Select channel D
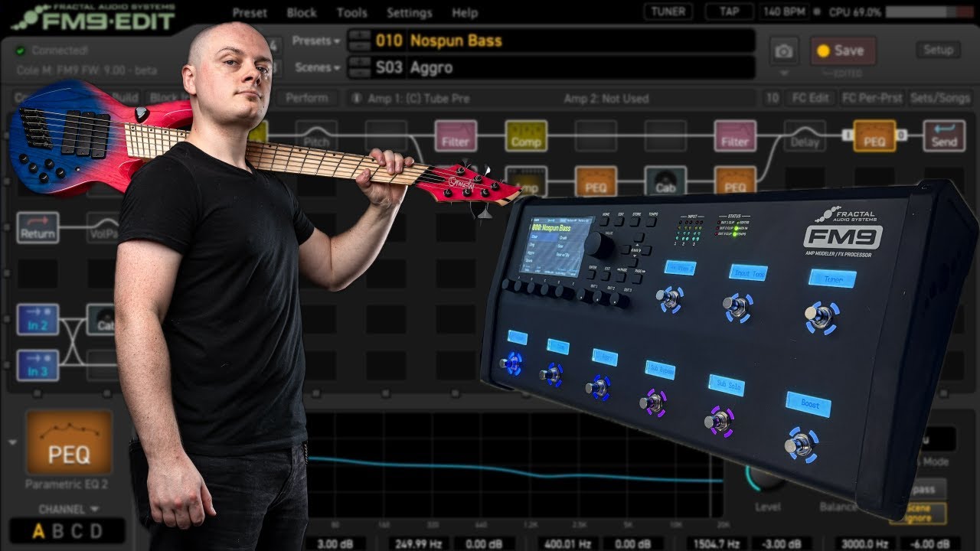980x551 pixels. 96,531
